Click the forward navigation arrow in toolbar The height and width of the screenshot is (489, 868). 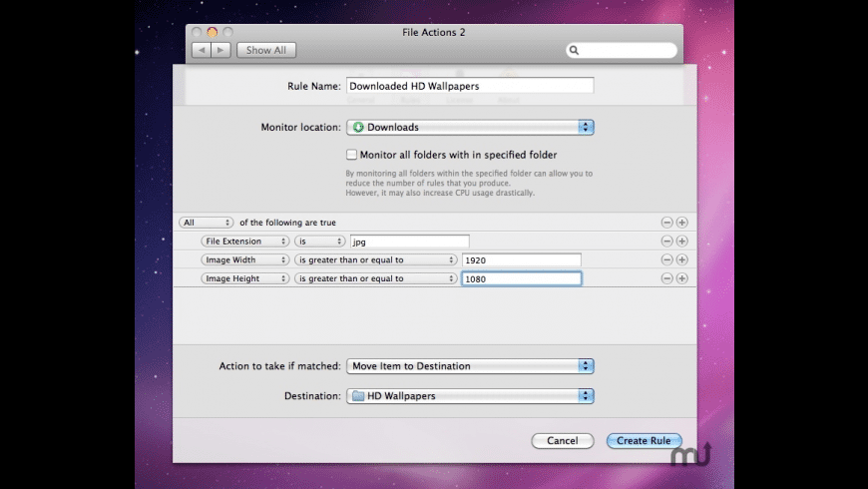coord(220,50)
